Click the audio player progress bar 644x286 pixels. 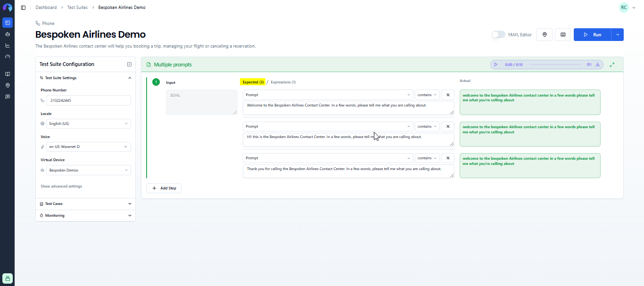(x=555, y=65)
